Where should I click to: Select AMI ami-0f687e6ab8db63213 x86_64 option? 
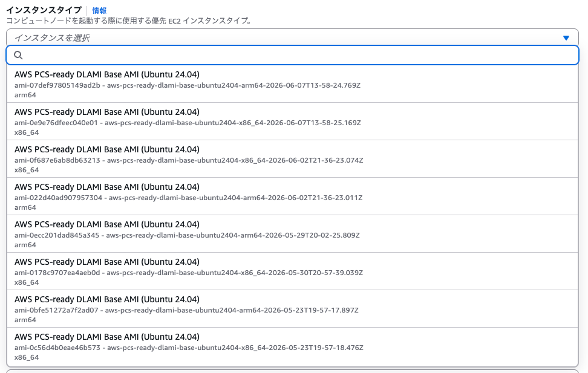293,159
